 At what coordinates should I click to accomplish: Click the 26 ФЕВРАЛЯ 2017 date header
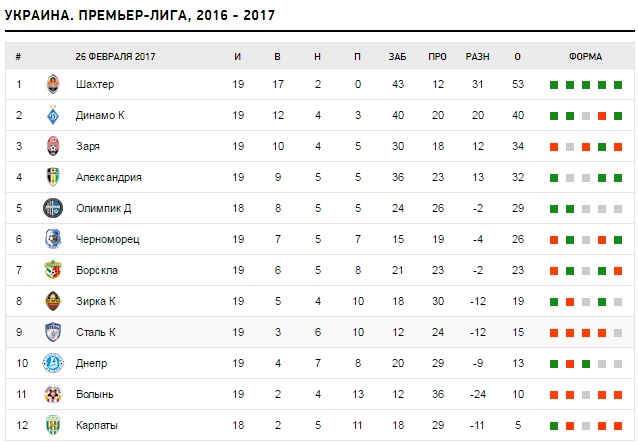click(115, 56)
